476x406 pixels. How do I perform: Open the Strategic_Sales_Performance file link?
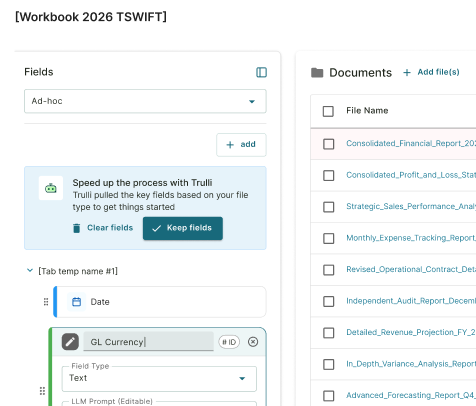point(411,206)
